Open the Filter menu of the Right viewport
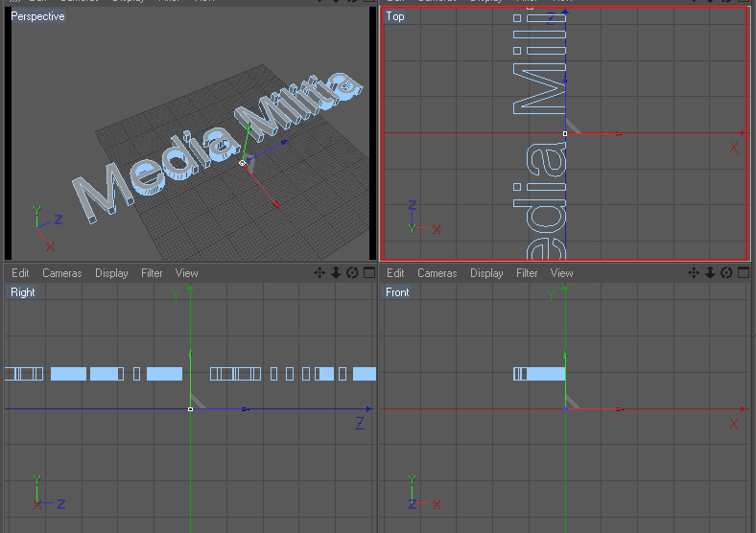This screenshot has width=756, height=533. pos(152,273)
